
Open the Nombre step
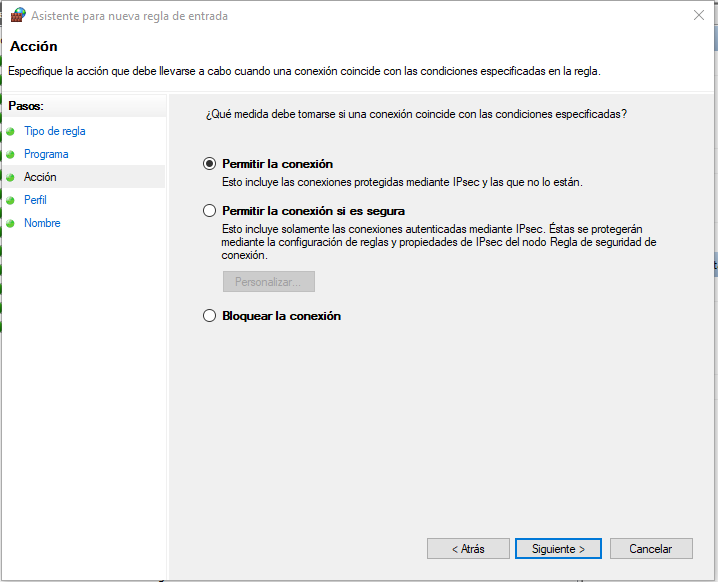(42, 223)
